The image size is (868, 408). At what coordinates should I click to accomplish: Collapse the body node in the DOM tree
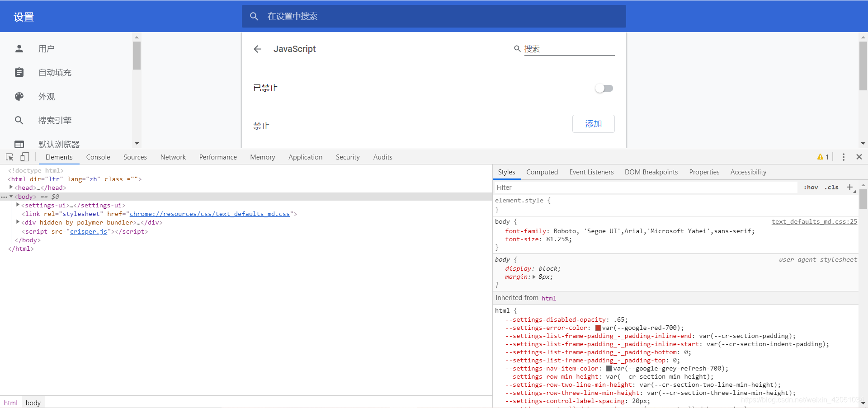[x=11, y=196]
